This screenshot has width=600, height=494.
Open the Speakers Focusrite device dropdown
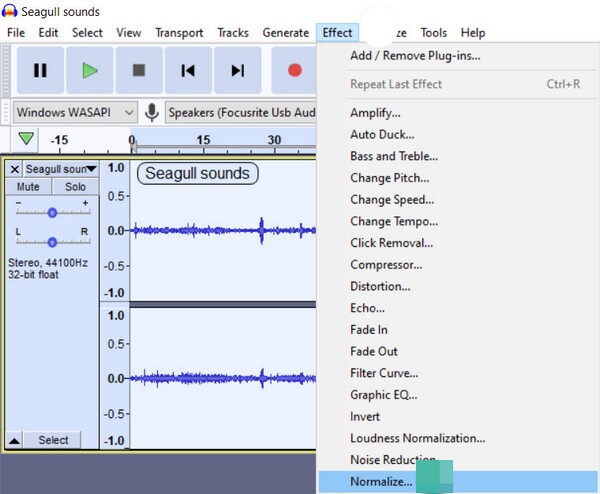tap(241, 112)
